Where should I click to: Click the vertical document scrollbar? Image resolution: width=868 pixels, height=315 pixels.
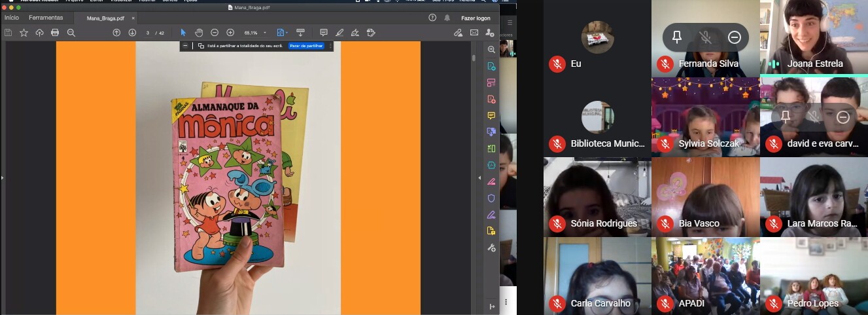coord(474,58)
